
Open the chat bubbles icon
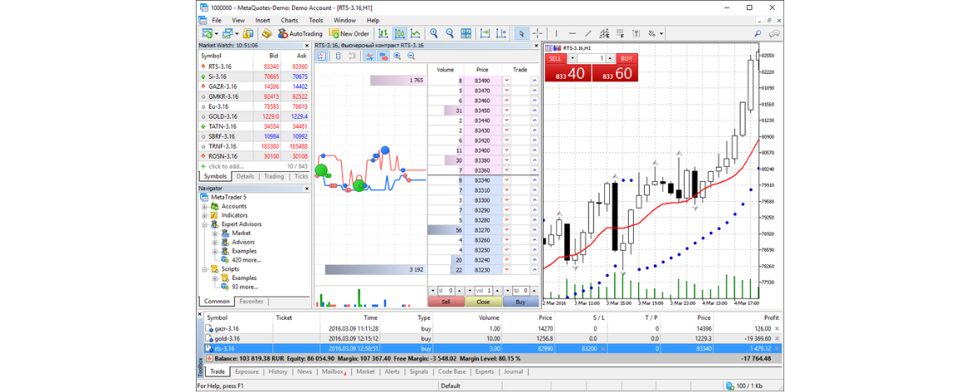click(774, 33)
